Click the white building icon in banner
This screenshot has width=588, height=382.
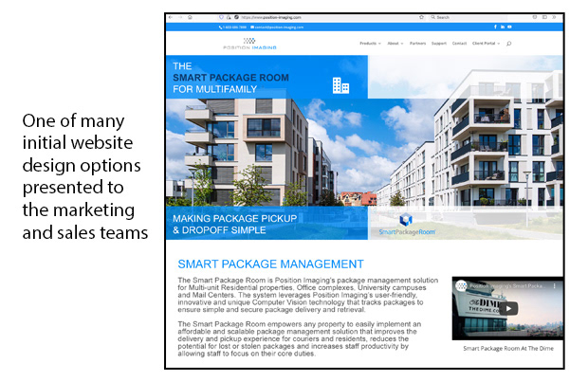tap(340, 85)
